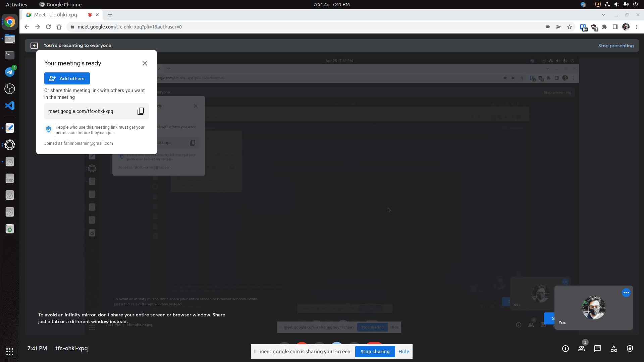Screen dimensions: 644x362
Task: Open OBS Studio from the dock
Action: [x=10, y=89]
